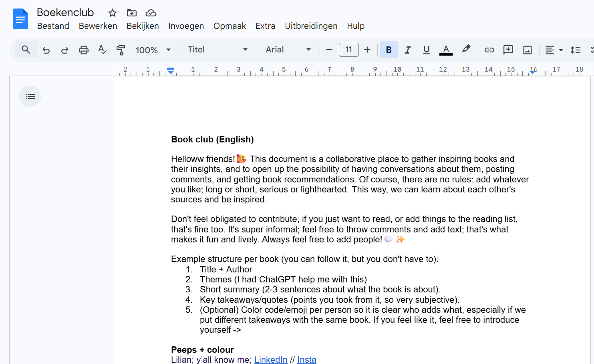Open the Arial font dropdown

[x=288, y=50]
